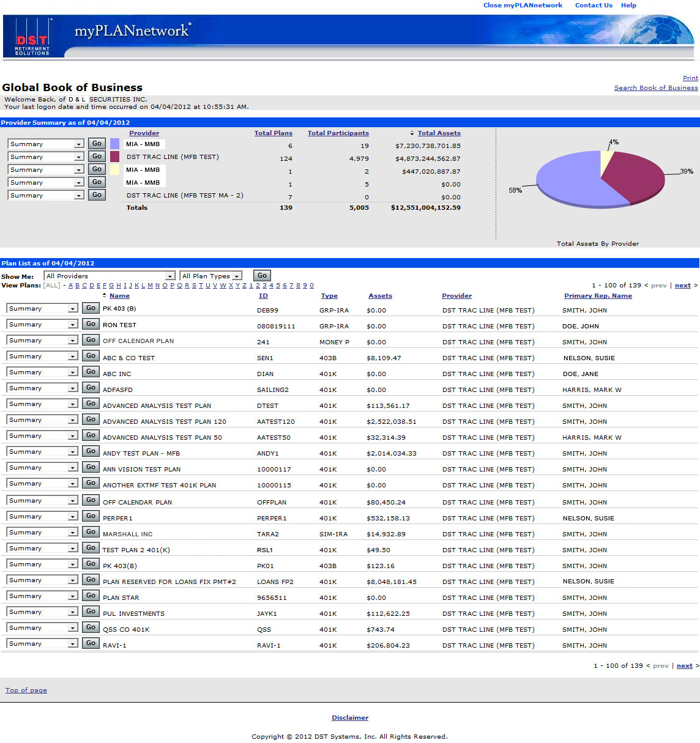The width and height of the screenshot is (700, 743).
Task: Open the Help link
Action: [628, 6]
